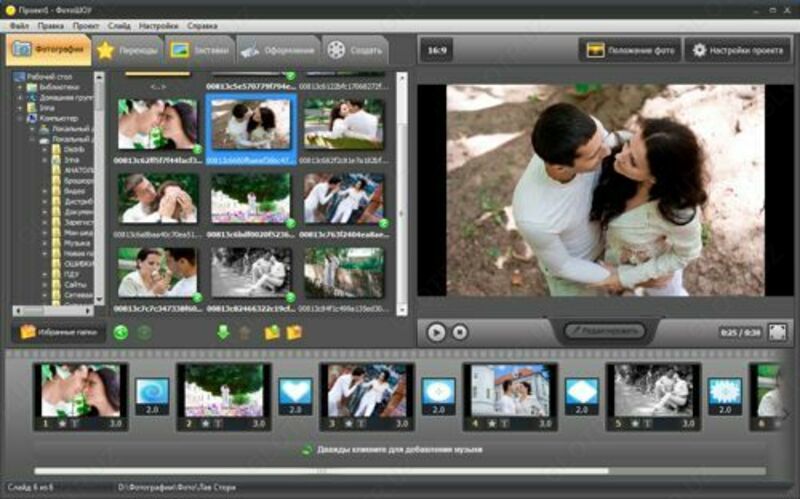Click the green down arrow to add photo

point(223,332)
